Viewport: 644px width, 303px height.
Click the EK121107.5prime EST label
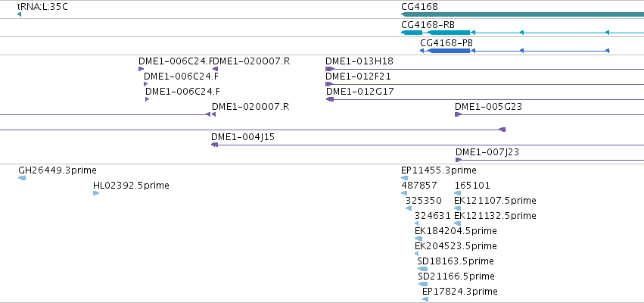point(495,201)
